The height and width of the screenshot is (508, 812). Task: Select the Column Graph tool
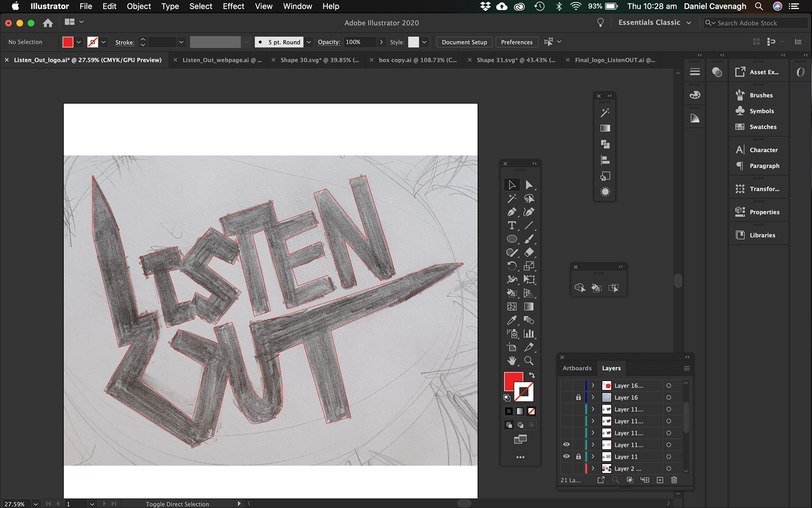click(x=529, y=334)
